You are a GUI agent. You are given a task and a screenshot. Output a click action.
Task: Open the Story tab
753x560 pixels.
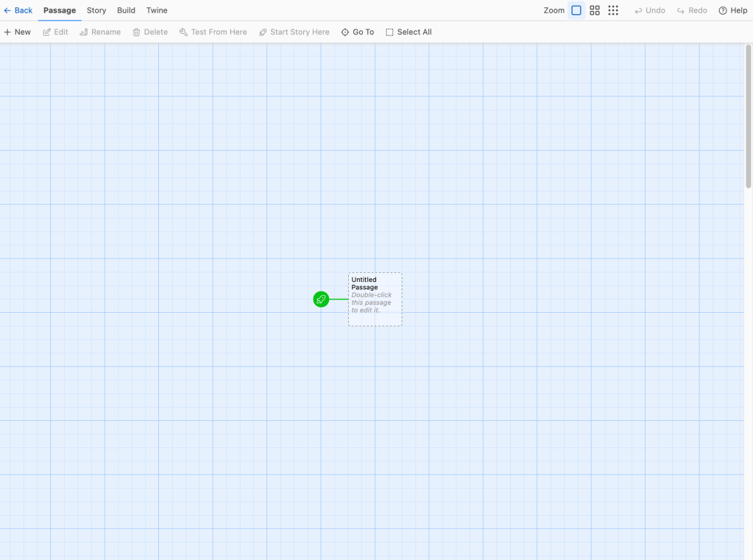(x=96, y=10)
